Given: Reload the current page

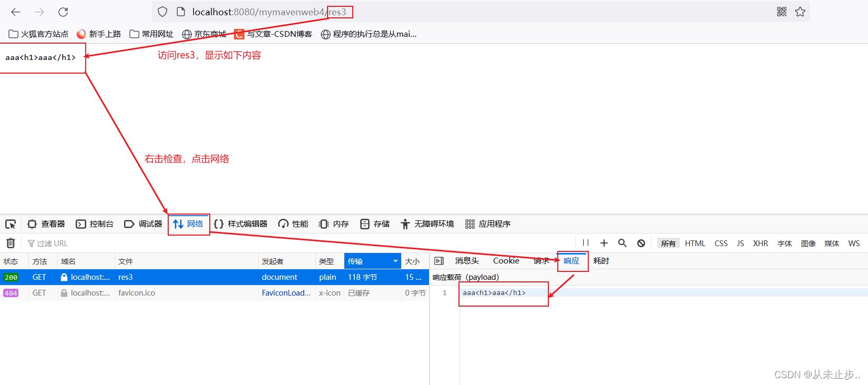Looking at the screenshot, I should coord(63,12).
